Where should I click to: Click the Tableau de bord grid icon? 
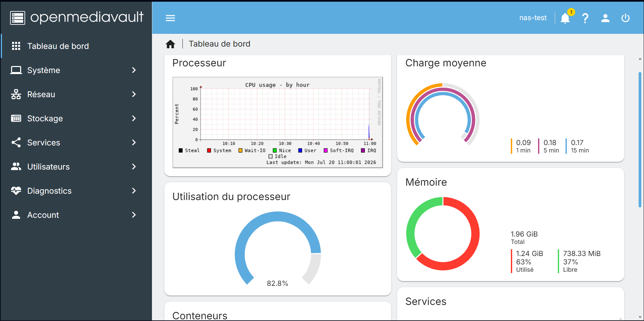(16, 46)
